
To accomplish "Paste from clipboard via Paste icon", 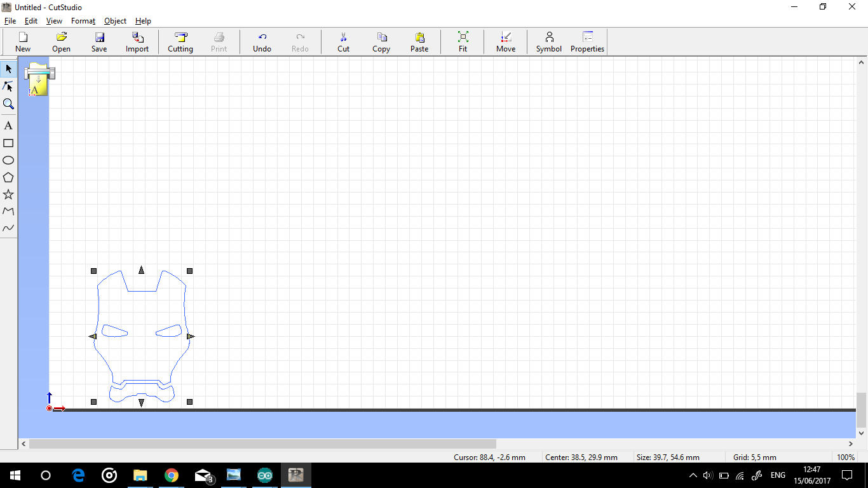I will point(419,42).
